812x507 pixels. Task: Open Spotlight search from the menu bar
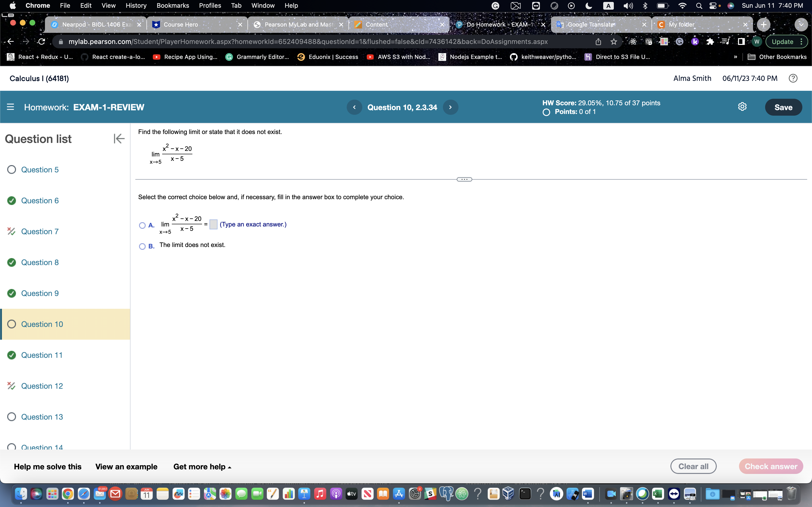pos(699,5)
